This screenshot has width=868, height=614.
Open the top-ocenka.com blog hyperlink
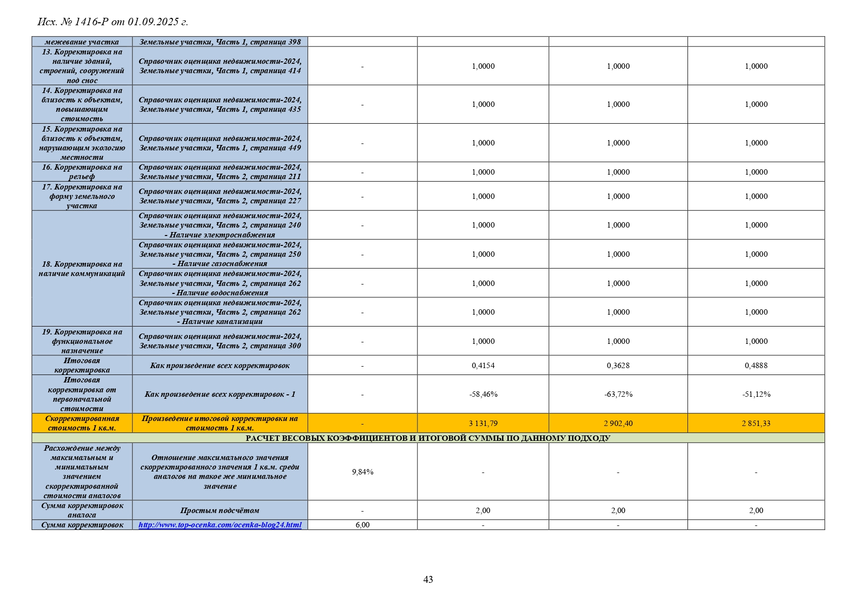coord(220,525)
